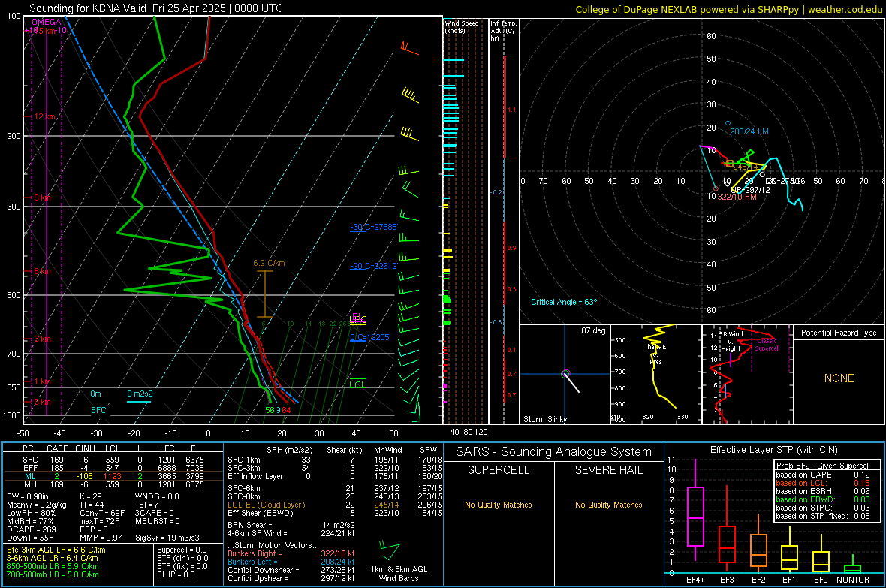Click the 6.2 C/km lapse rate label
Screen dimensions: 886x588
(269, 263)
